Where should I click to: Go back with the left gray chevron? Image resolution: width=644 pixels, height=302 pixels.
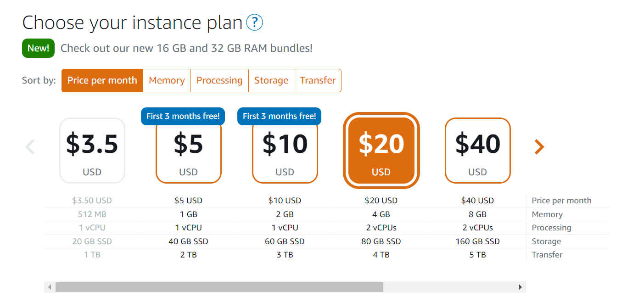coord(30,147)
